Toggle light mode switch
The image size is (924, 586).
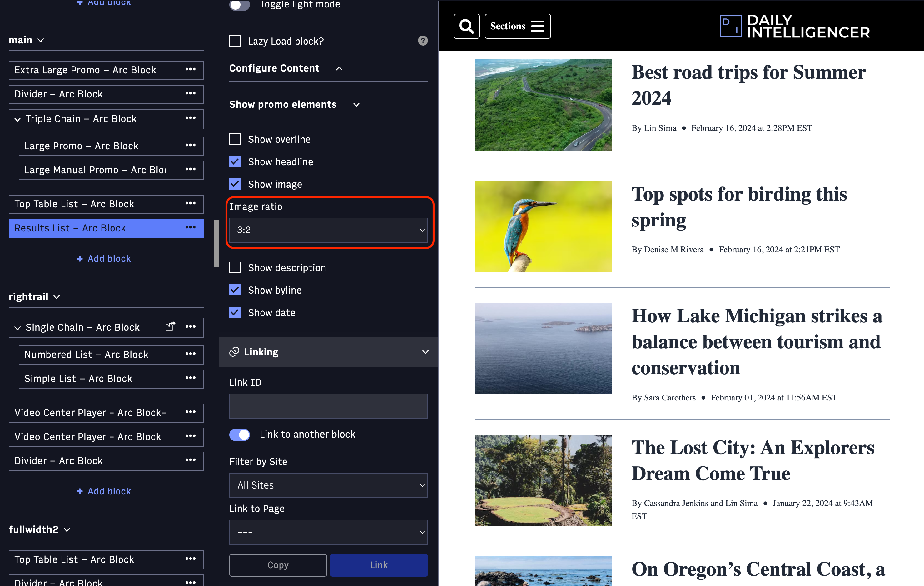pos(240,5)
